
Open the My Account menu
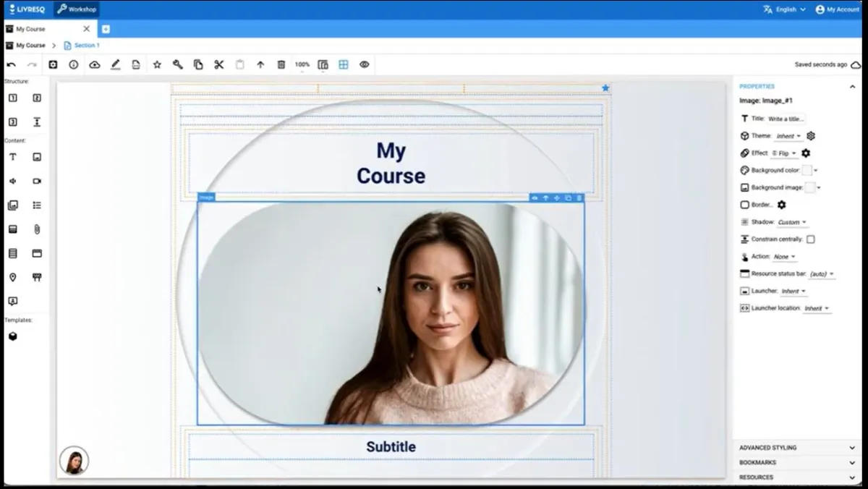pyautogui.click(x=838, y=9)
